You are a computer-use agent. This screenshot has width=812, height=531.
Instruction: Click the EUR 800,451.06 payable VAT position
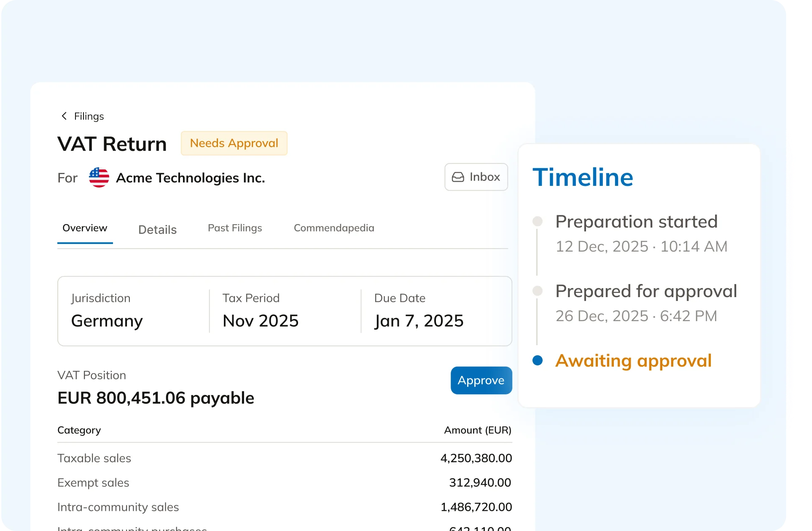(x=156, y=397)
